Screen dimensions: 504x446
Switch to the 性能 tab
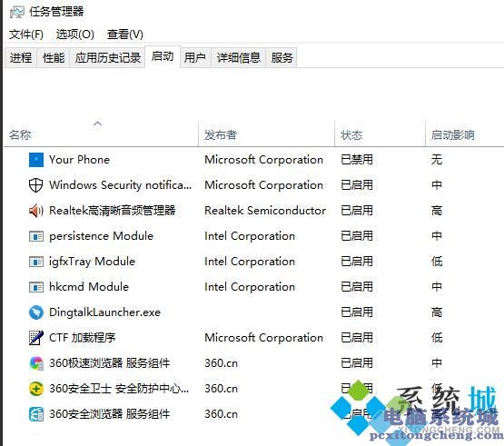click(54, 58)
